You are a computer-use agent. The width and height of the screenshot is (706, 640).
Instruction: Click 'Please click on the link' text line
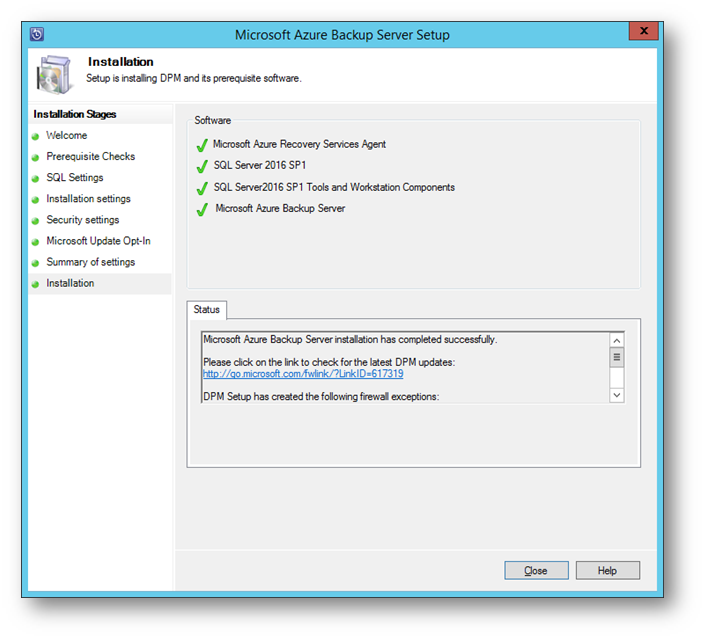coord(329,362)
